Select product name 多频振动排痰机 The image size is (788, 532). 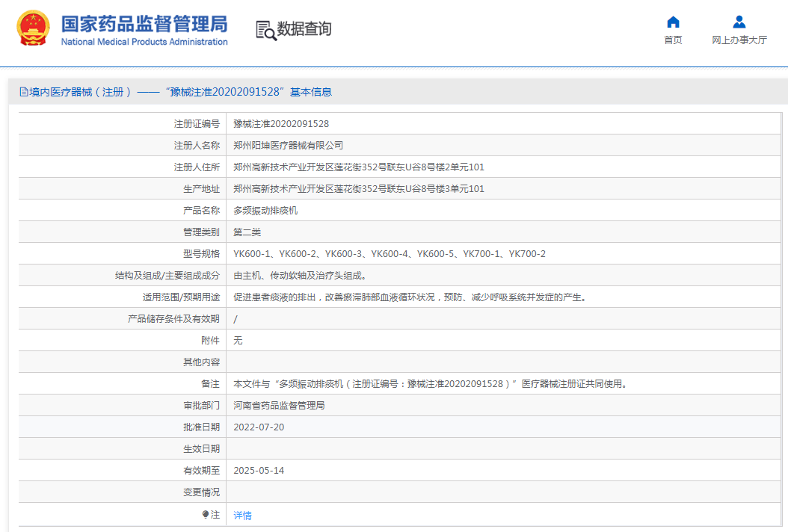tap(265, 211)
